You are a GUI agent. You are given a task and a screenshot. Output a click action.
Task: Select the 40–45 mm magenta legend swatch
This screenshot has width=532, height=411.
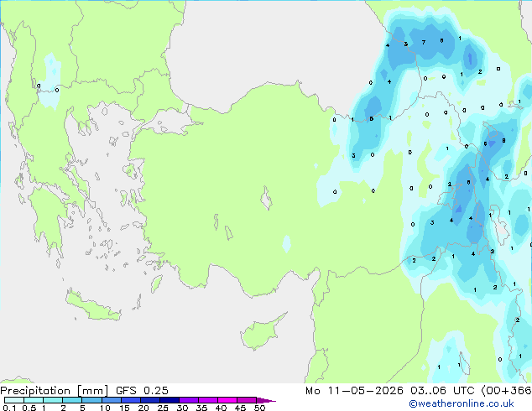pos(227,400)
